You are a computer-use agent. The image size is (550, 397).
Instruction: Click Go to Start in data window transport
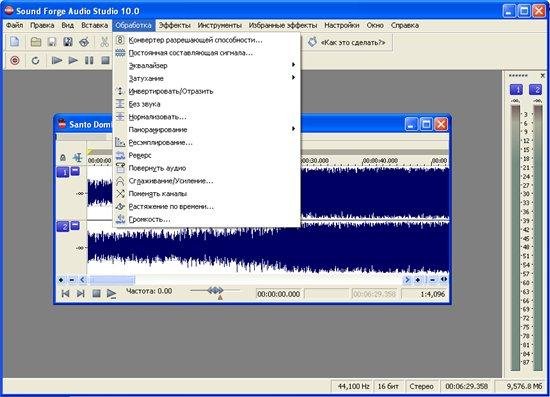pyautogui.click(x=65, y=294)
